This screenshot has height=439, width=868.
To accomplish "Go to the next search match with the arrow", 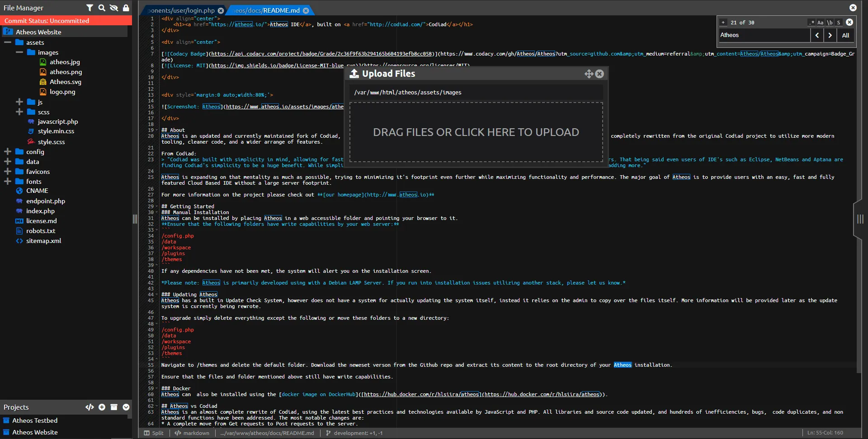I will click(x=830, y=35).
